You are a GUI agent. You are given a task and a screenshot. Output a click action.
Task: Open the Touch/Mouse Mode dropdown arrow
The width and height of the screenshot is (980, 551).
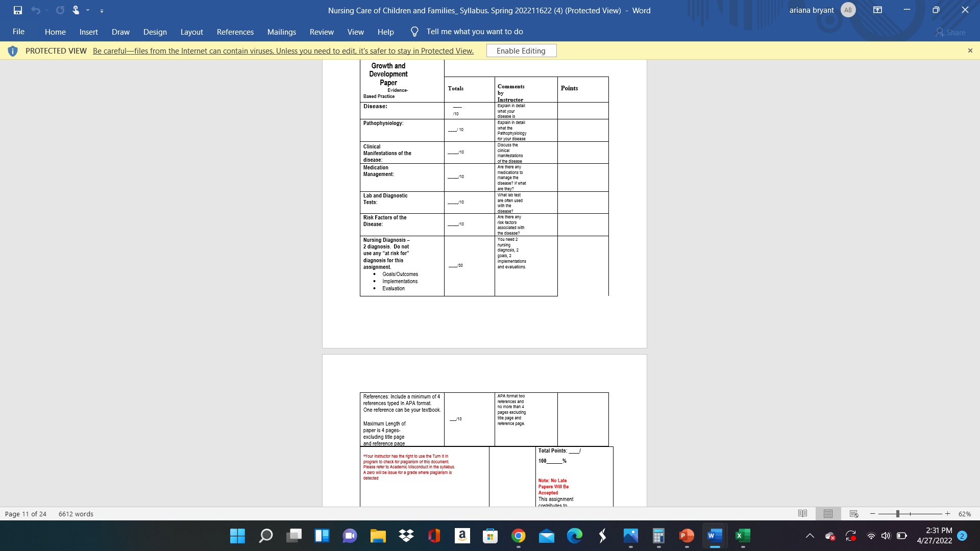pos(88,10)
